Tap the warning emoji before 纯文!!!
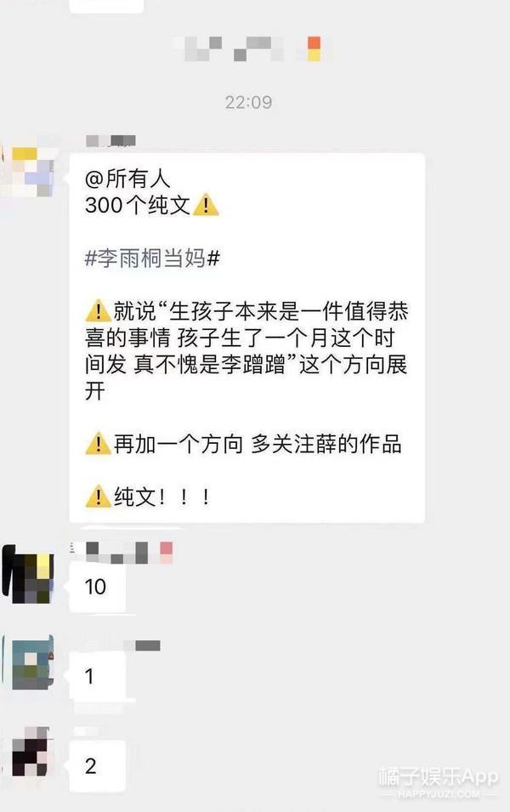 pos(98,497)
